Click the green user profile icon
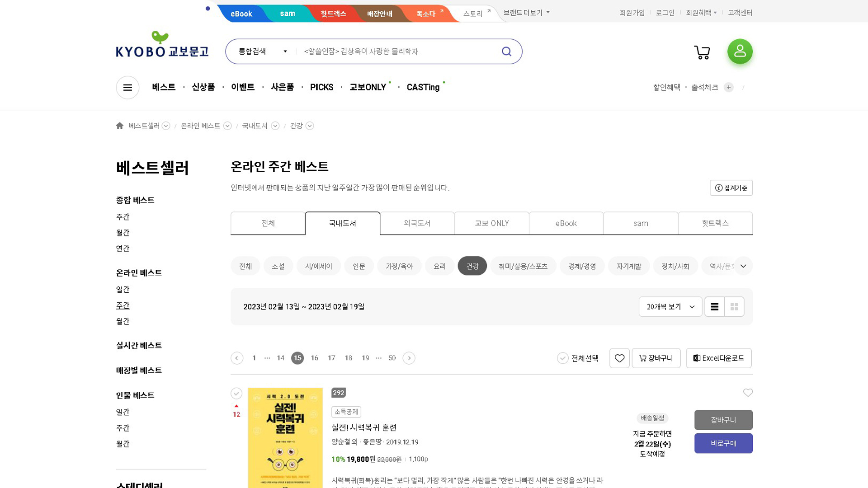The image size is (868, 488). (740, 52)
